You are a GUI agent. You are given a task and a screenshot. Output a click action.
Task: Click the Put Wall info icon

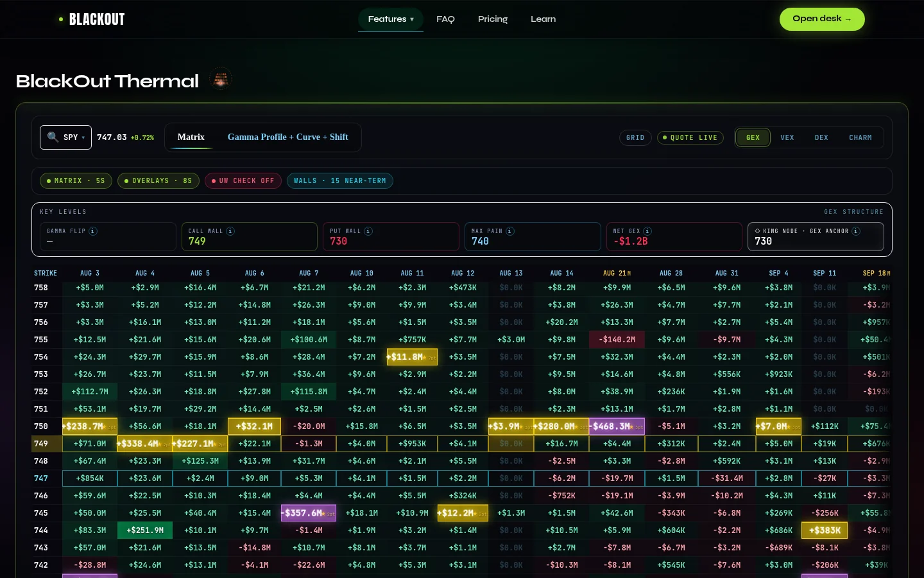tap(368, 231)
